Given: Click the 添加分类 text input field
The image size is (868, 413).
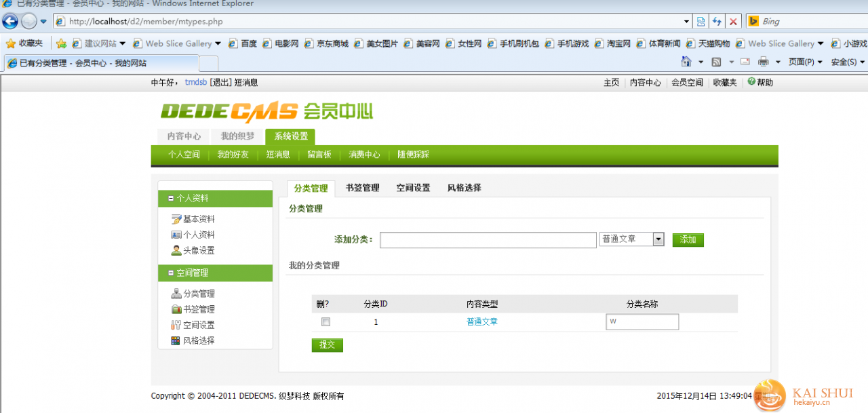Looking at the screenshot, I should coord(488,240).
